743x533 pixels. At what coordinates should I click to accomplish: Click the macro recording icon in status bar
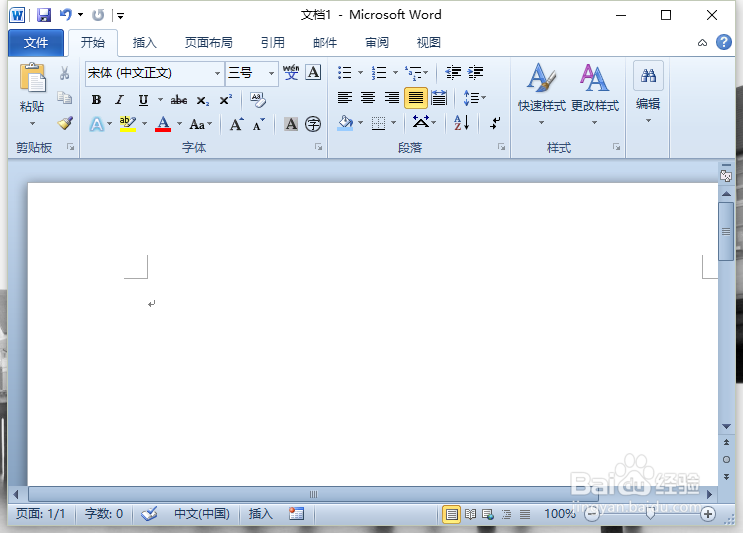point(296,514)
